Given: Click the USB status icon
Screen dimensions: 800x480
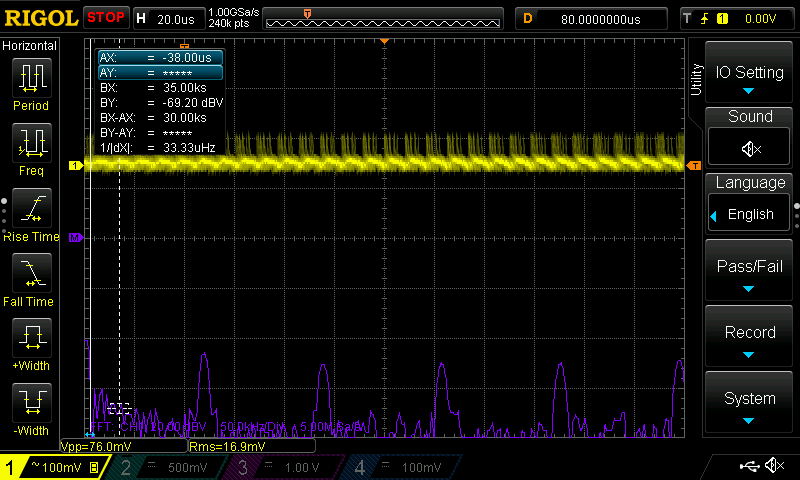Looking at the screenshot, I should (x=748, y=466).
